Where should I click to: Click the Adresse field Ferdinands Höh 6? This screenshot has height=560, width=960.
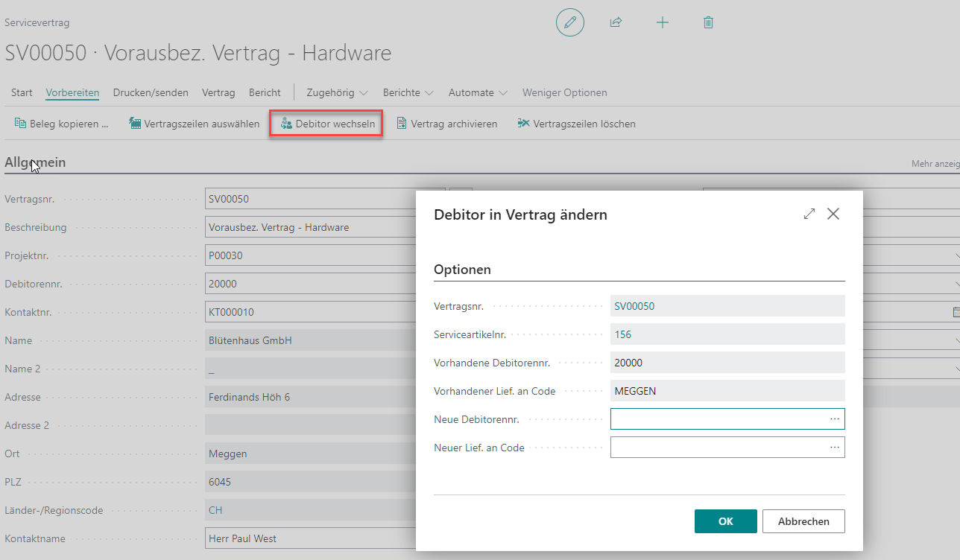click(x=310, y=397)
